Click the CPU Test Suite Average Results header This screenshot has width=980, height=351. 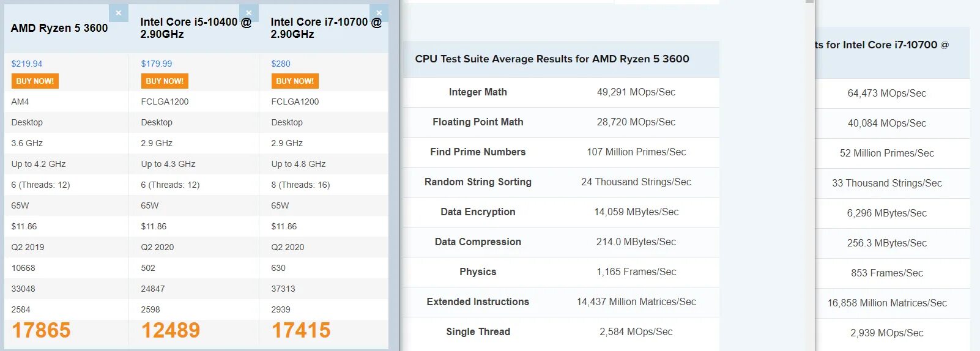click(552, 59)
